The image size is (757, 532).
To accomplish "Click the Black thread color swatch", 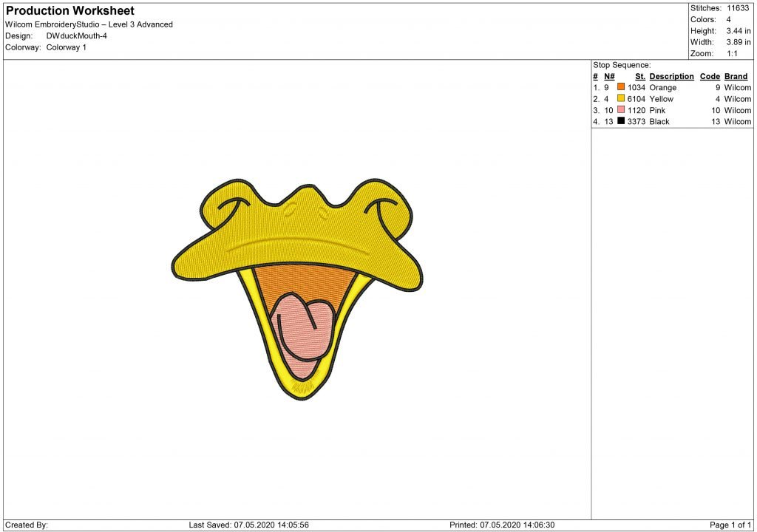I will point(621,120).
